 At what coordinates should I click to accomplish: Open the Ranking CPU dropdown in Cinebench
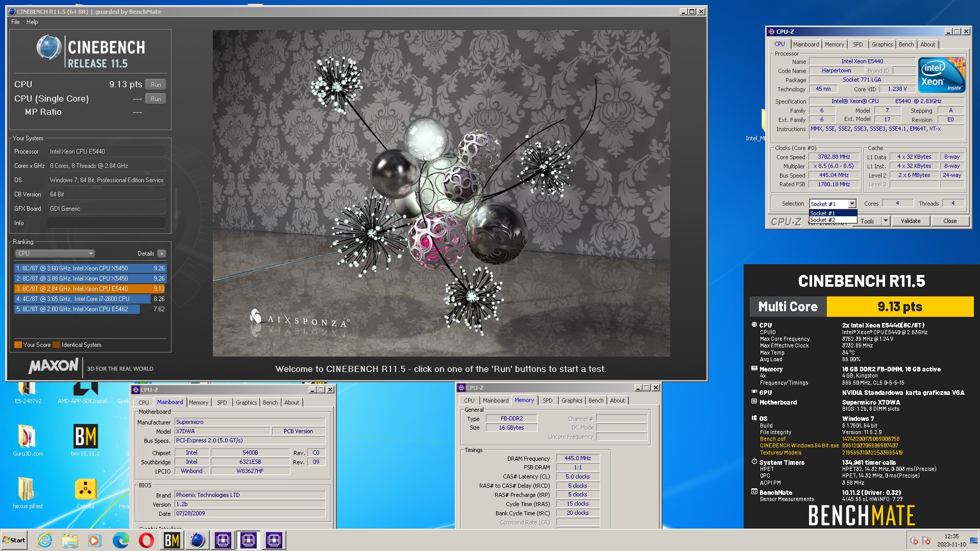55,254
